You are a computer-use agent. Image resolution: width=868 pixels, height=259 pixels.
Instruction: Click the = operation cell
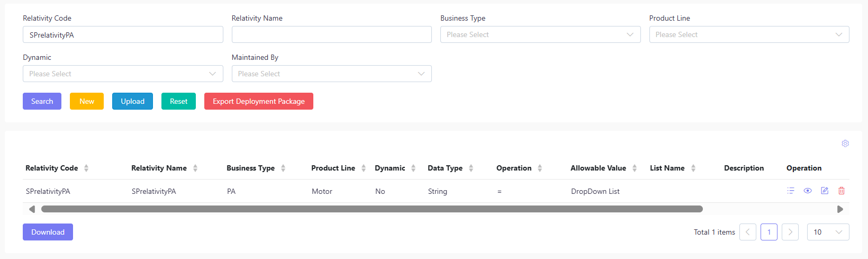click(499, 191)
